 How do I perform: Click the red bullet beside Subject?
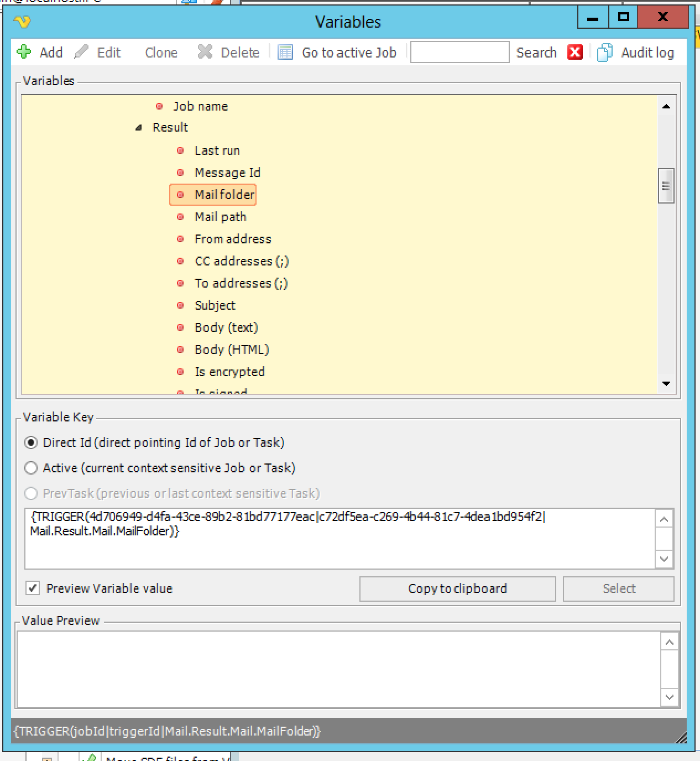pos(180,305)
